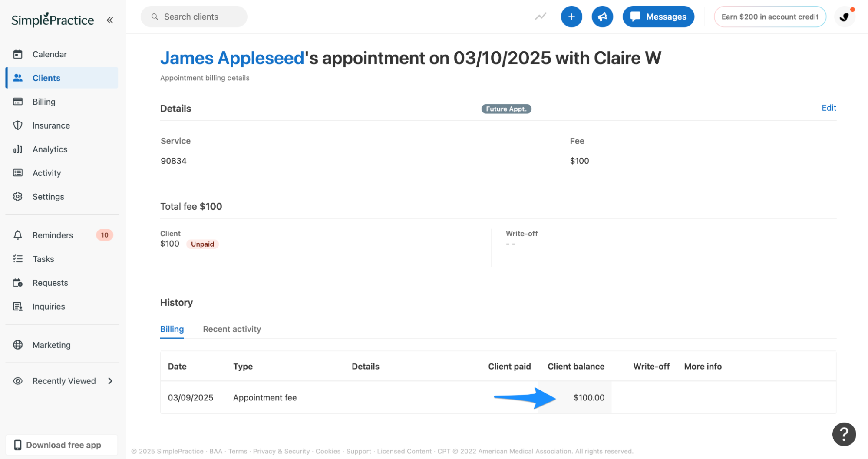
Task: Click Privacy & Security footer link
Action: tap(281, 451)
